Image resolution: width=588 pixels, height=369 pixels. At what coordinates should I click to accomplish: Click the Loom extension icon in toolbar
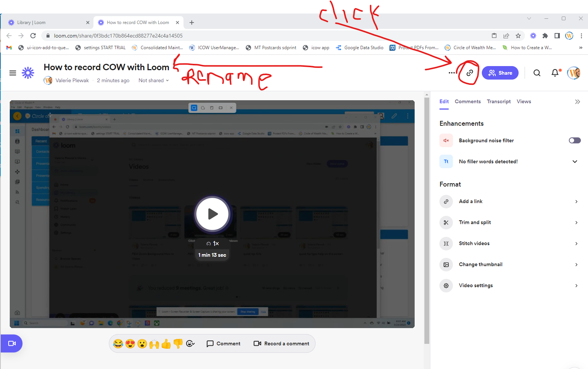[533, 36]
